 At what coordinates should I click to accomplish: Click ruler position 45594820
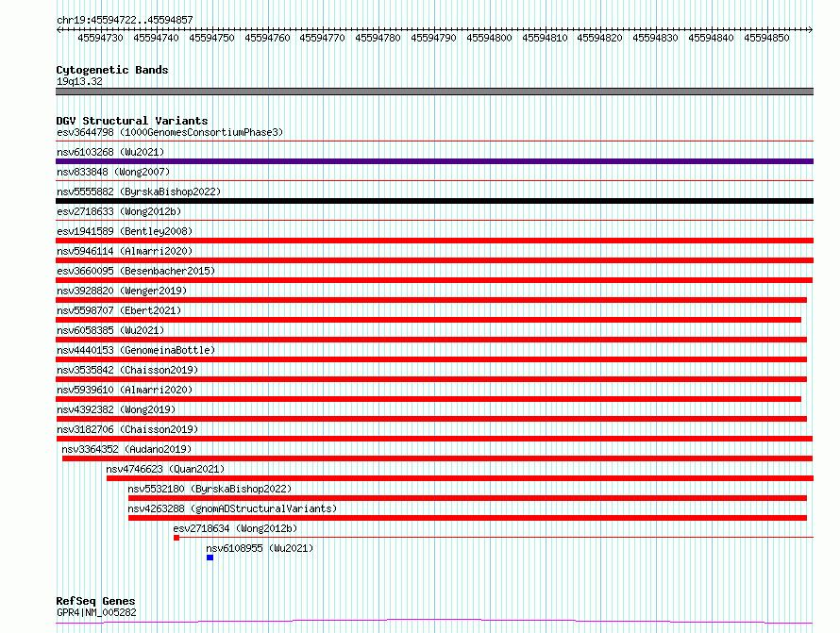point(599,38)
